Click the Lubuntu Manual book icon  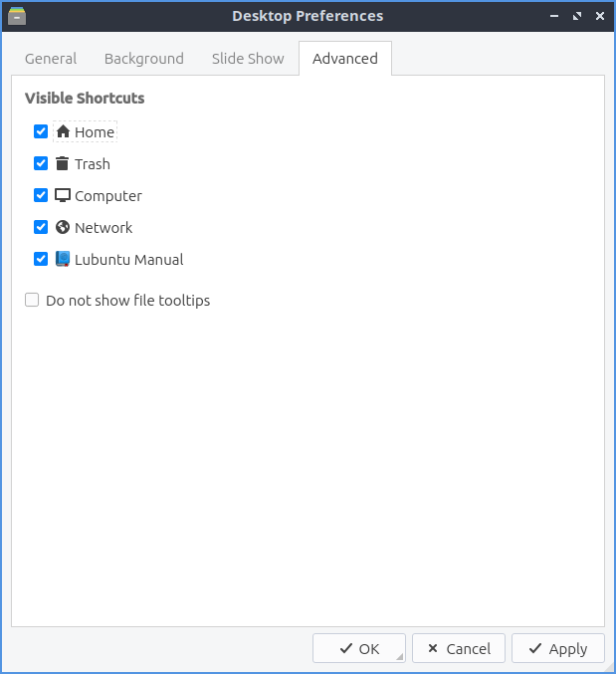[63, 259]
